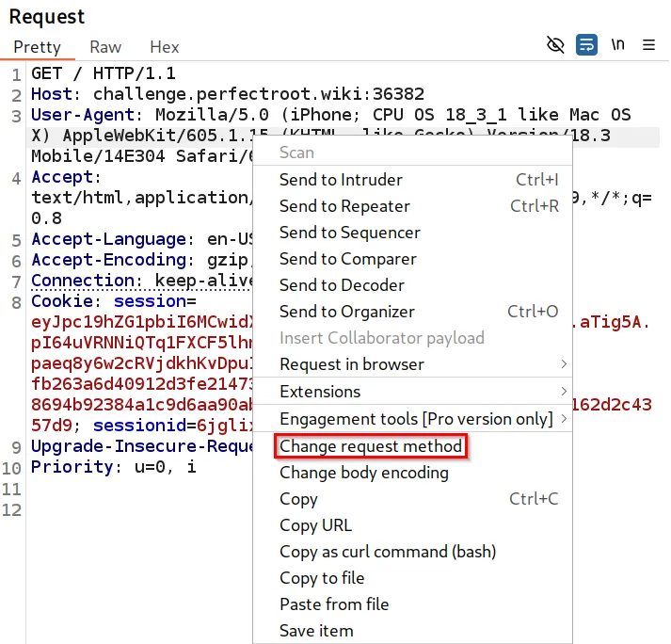Click Change request method
Viewport: 671px width, 644px height.
pyautogui.click(x=371, y=446)
